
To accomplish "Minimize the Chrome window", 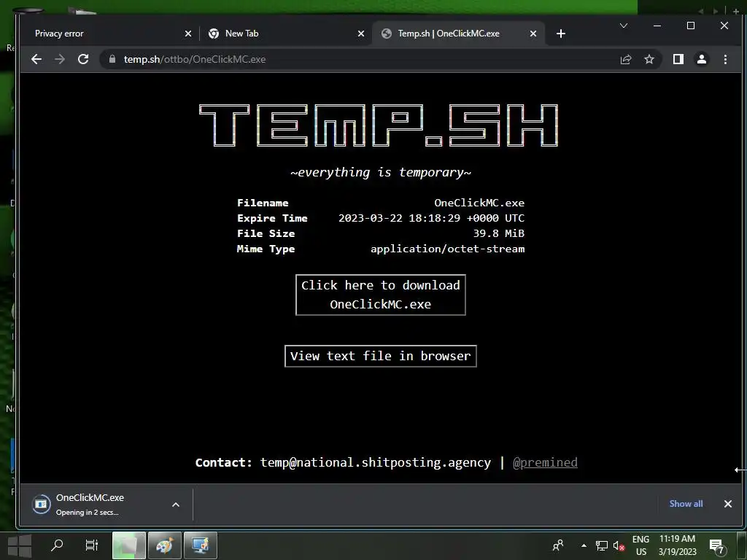I will tap(657, 26).
